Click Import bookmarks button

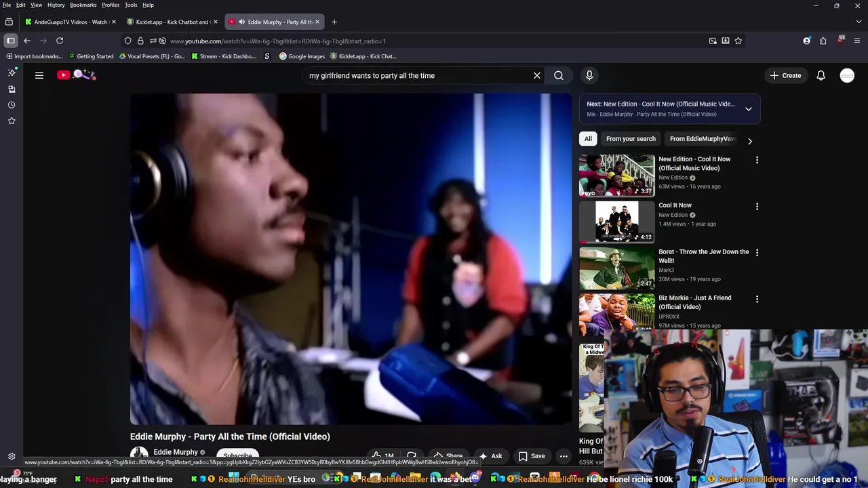(x=33, y=56)
